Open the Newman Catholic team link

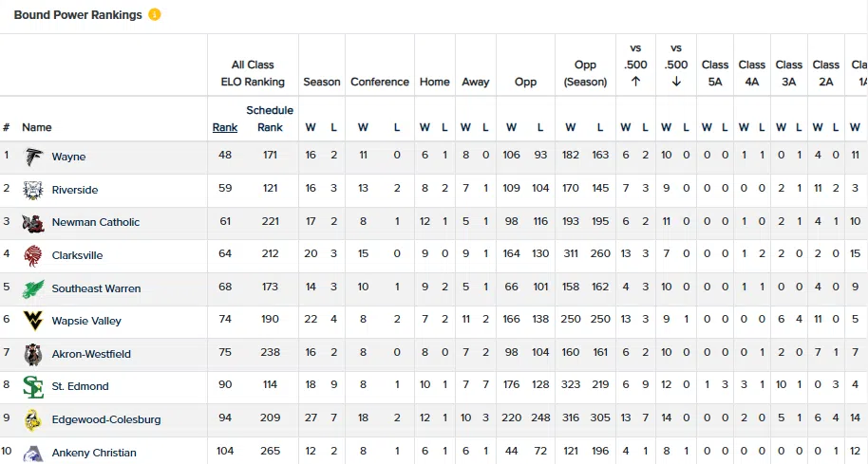point(95,222)
